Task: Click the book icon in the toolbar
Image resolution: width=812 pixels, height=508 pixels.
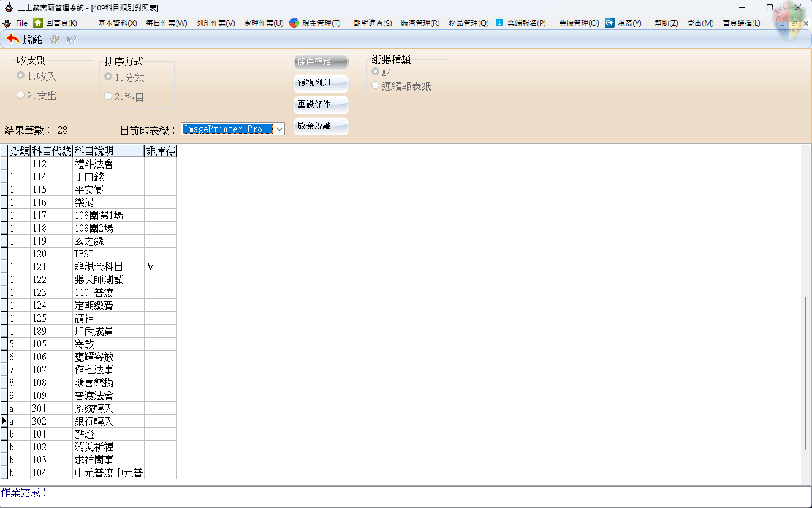Action: (55, 39)
